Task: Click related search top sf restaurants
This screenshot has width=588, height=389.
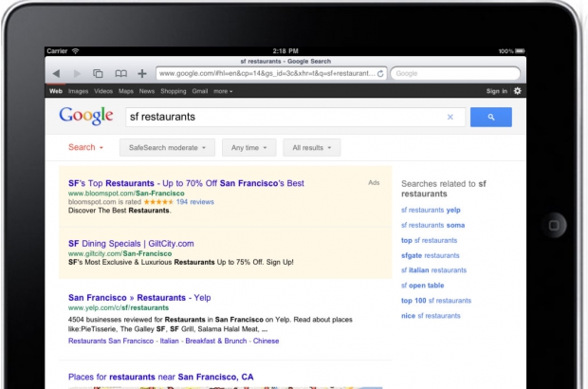Action: (x=429, y=240)
